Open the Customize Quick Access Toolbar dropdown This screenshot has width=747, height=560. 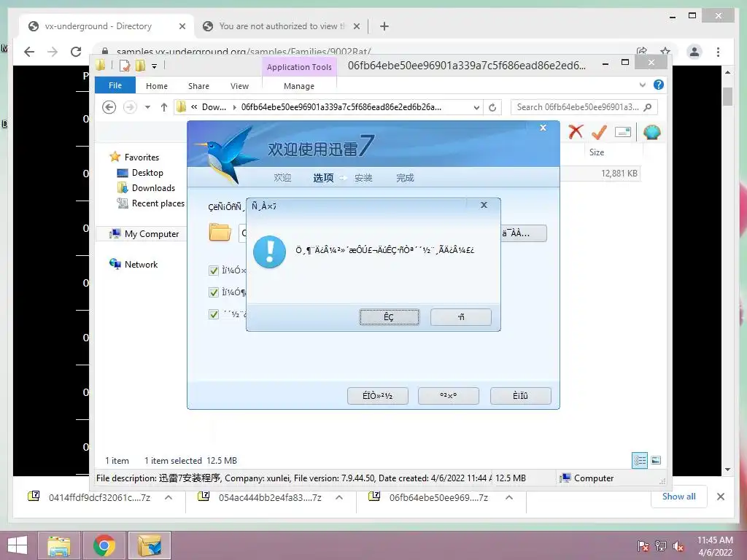pos(155,66)
